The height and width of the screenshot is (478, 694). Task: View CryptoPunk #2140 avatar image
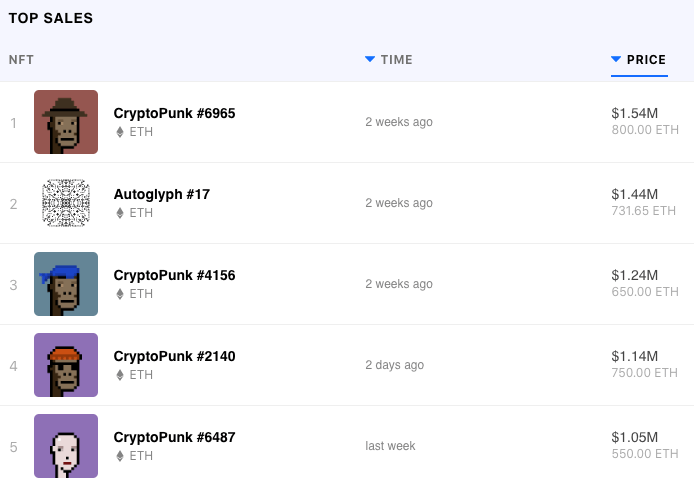click(66, 365)
